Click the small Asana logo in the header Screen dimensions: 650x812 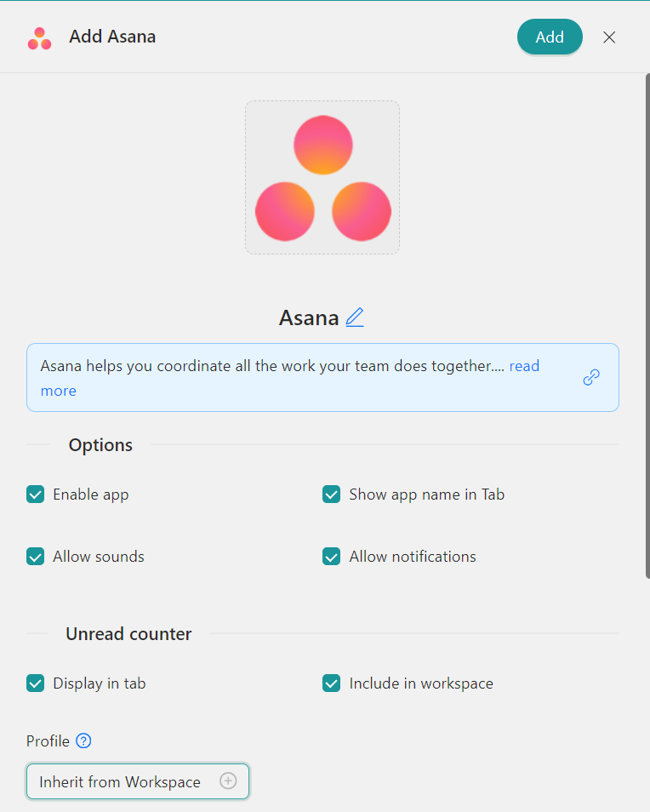tap(39, 38)
